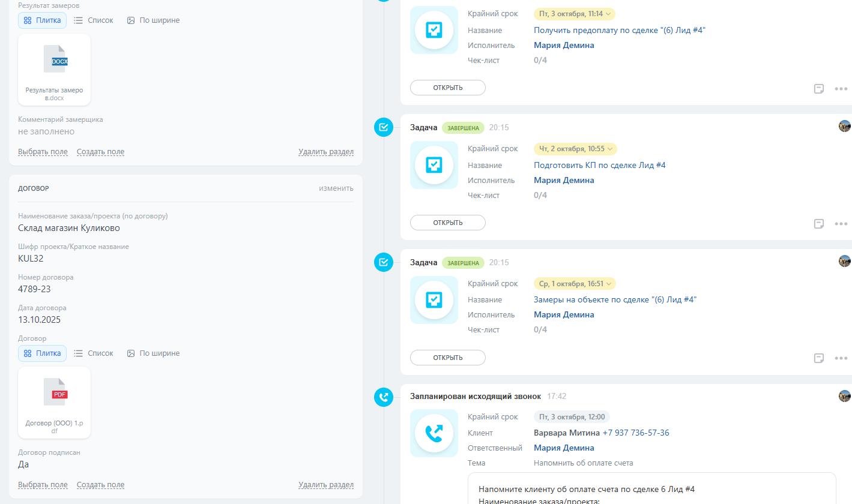Click 'Выбрать поле' in the ДОГОВОР section
Image resolution: width=852 pixels, height=504 pixels.
pyautogui.click(x=43, y=485)
